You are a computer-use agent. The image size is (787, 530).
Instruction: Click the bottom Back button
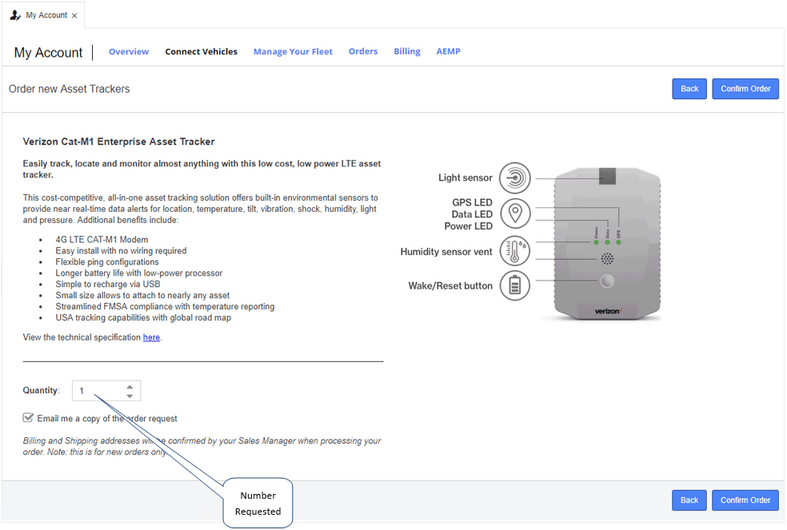coord(689,500)
